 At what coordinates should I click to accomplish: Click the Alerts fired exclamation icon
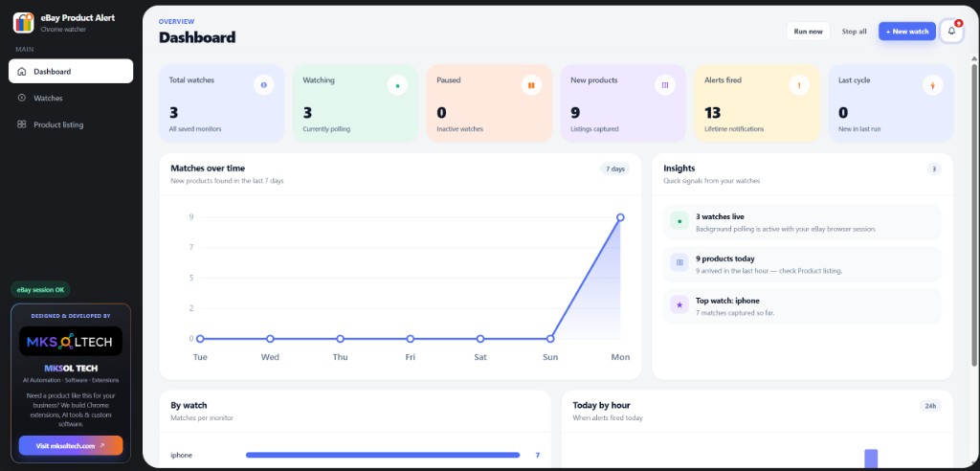pyautogui.click(x=799, y=85)
